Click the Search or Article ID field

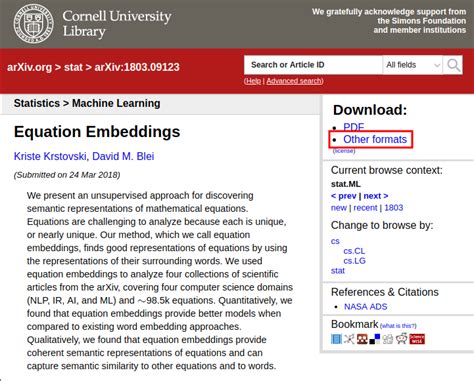click(313, 65)
